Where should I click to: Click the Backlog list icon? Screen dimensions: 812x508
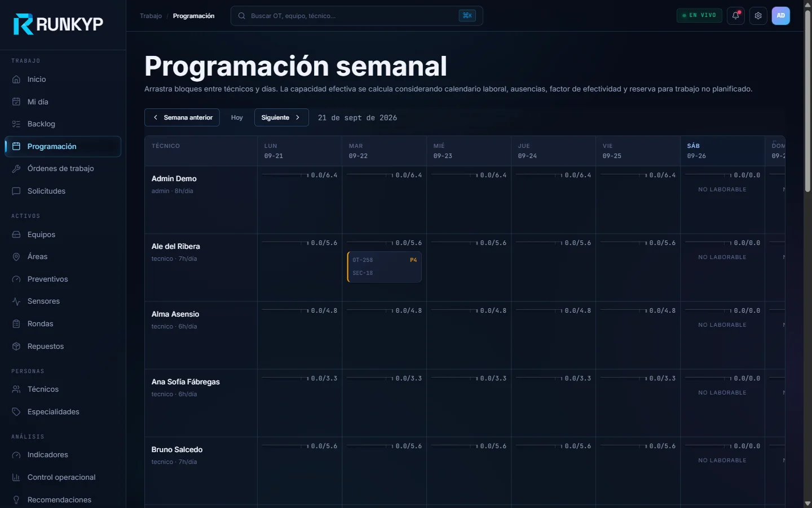click(16, 124)
